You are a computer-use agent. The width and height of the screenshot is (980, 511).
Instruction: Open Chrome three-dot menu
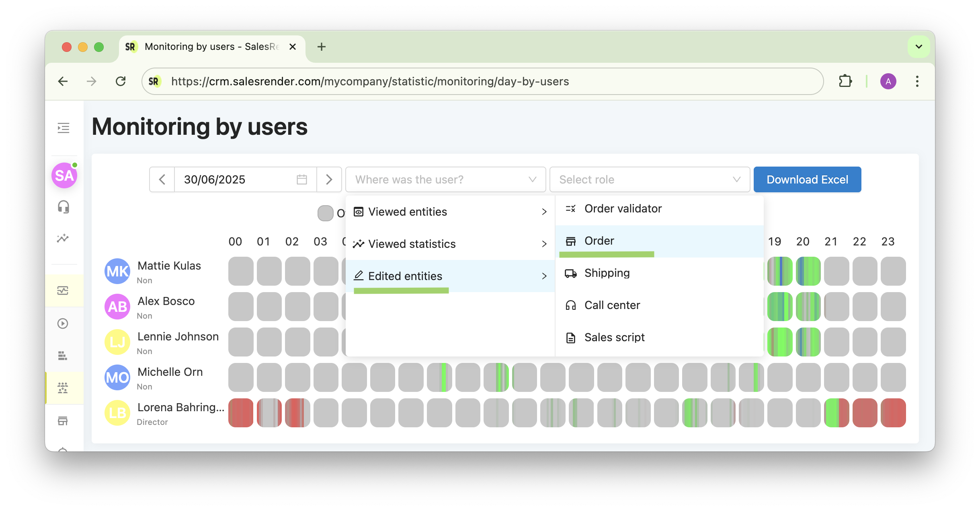(917, 81)
